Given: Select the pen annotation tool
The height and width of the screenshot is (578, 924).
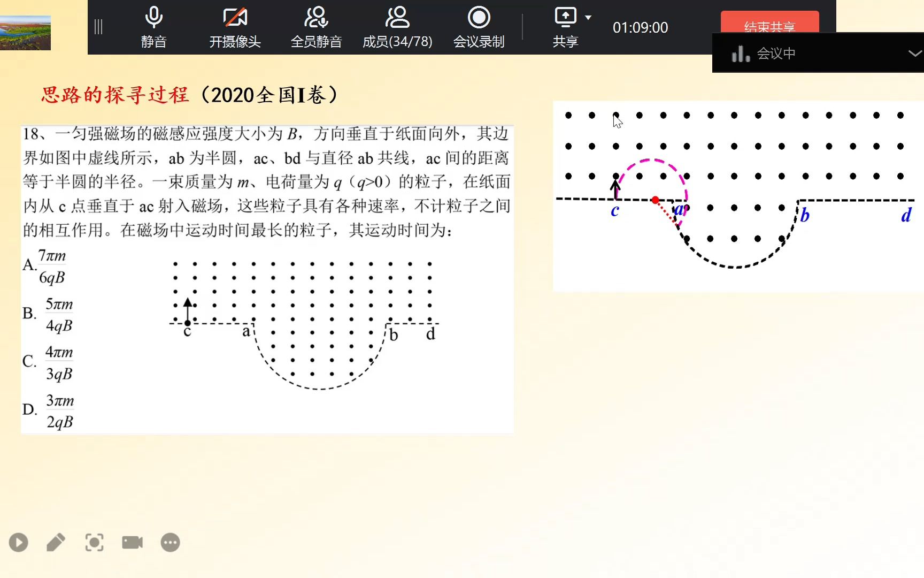Looking at the screenshot, I should pos(56,542).
